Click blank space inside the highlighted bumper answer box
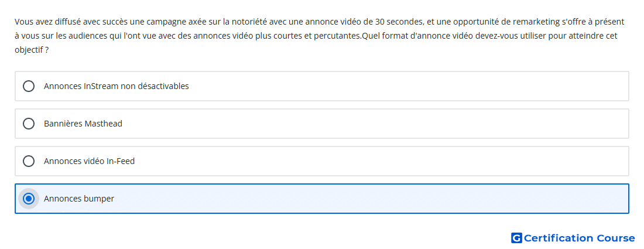The height and width of the screenshot is (249, 644). pos(369,199)
